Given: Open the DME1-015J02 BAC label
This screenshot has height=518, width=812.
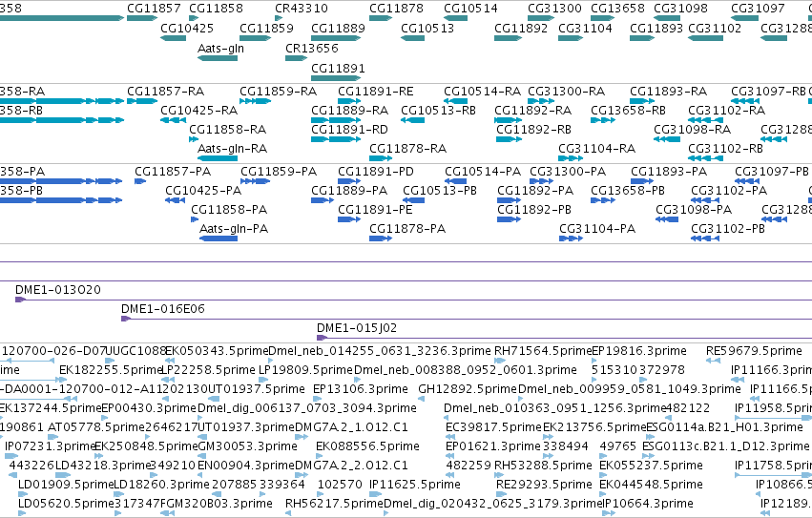Looking at the screenshot, I should [x=357, y=328].
